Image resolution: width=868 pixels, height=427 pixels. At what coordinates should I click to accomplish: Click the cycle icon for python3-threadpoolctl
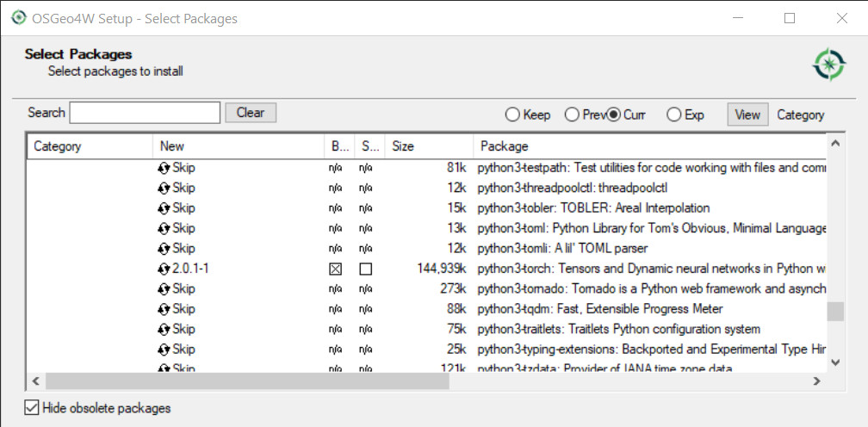(164, 188)
